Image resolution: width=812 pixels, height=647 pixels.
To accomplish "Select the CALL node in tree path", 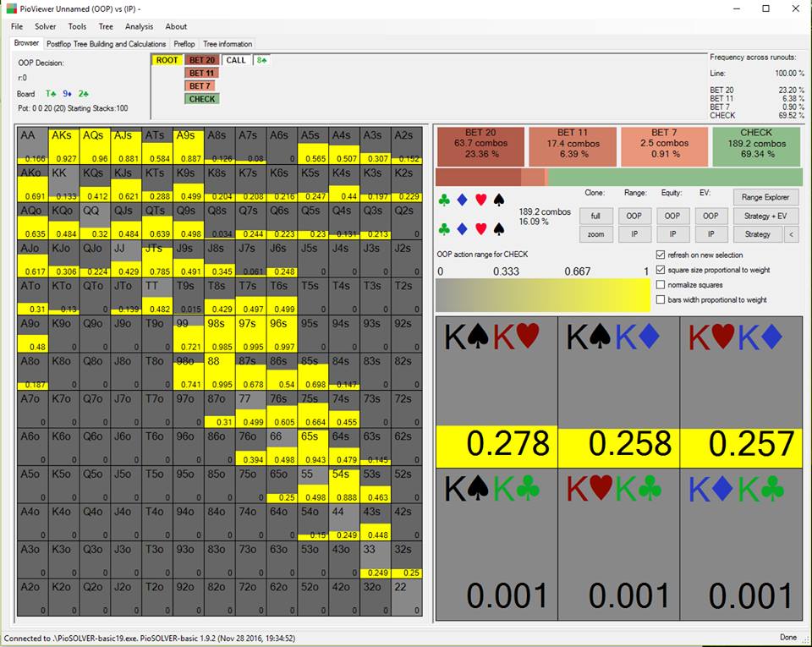I will 236,60.
